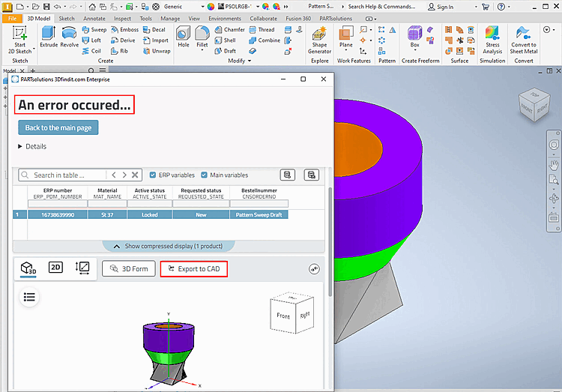This screenshot has width=562, height=392.
Task: Open the PARTsolutions ribbon tab
Action: pos(336,18)
